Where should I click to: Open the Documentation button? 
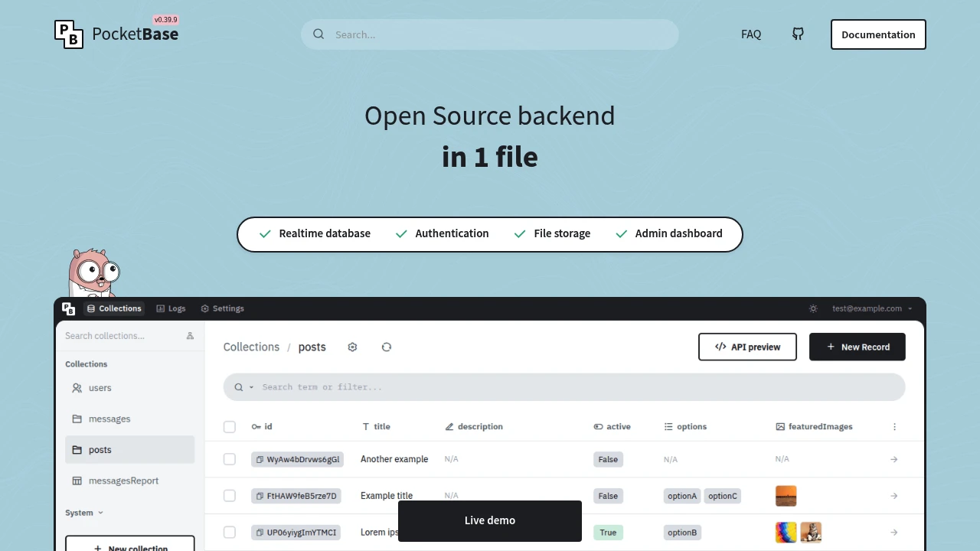pyautogui.click(x=878, y=34)
